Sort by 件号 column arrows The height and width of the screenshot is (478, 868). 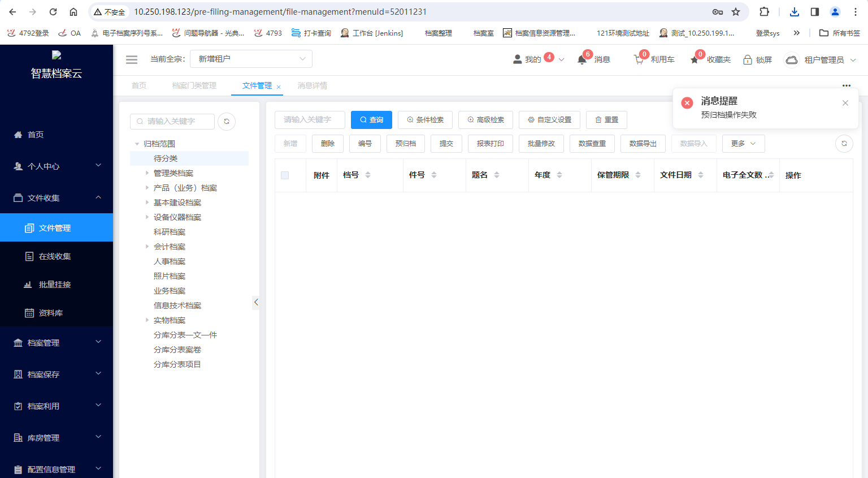point(434,175)
